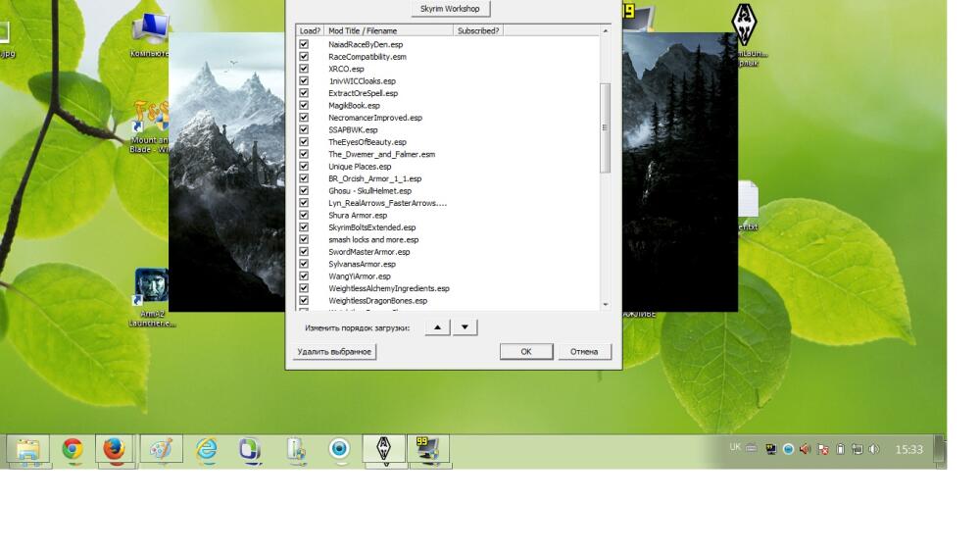Move selected mod down in load order
The height and width of the screenshot is (551, 980).
click(x=465, y=327)
